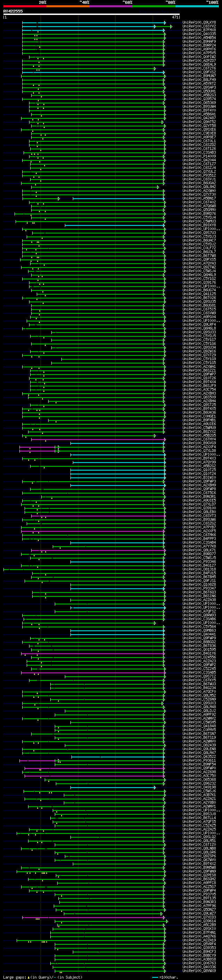
Task: Click the UniRef100_Q39100 label
Action: tap(199, 508)
